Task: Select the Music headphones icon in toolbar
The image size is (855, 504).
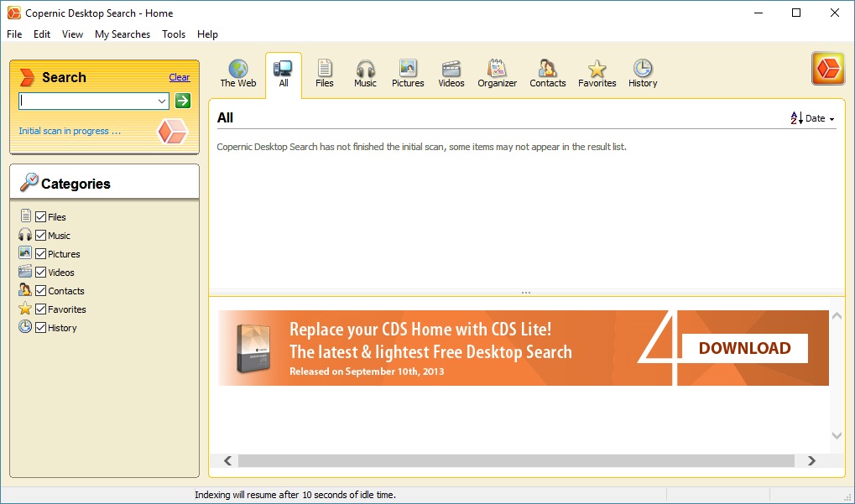Action: click(365, 69)
